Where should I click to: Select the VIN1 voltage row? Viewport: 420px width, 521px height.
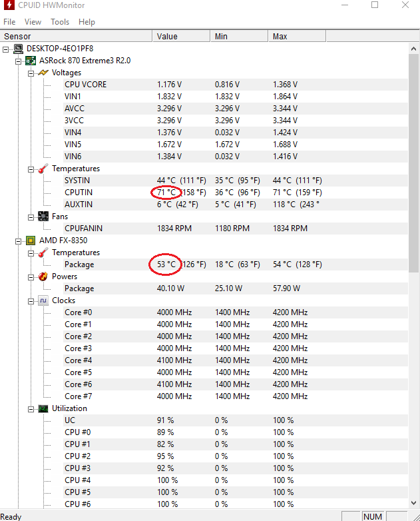[236, 97]
